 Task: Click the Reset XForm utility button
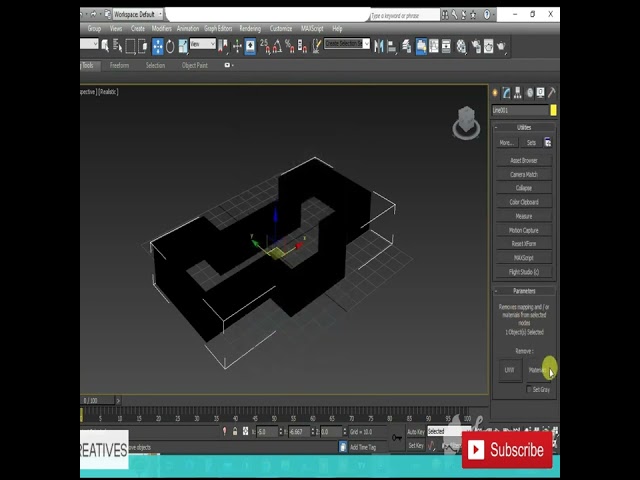click(x=524, y=244)
